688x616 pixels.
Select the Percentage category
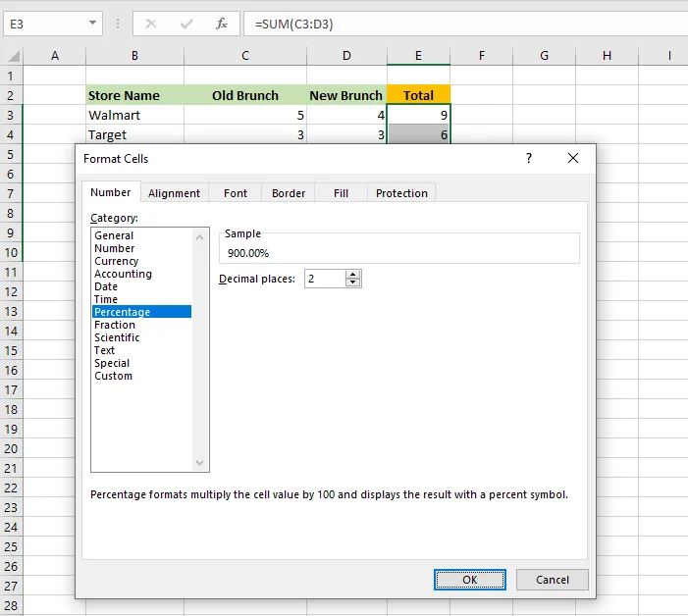141,312
